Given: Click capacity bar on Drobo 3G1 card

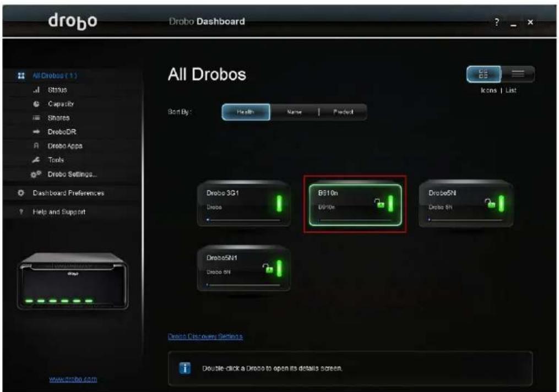Looking at the screenshot, I should click(243, 220).
